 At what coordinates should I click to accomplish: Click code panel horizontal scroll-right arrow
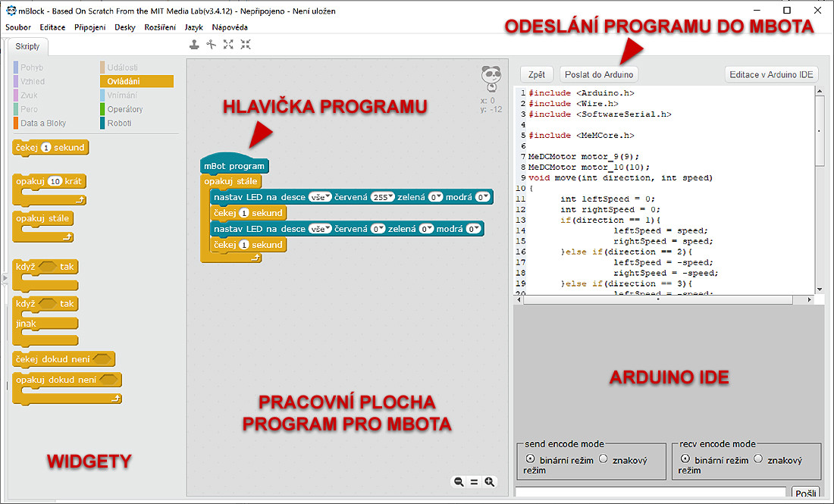pos(810,300)
